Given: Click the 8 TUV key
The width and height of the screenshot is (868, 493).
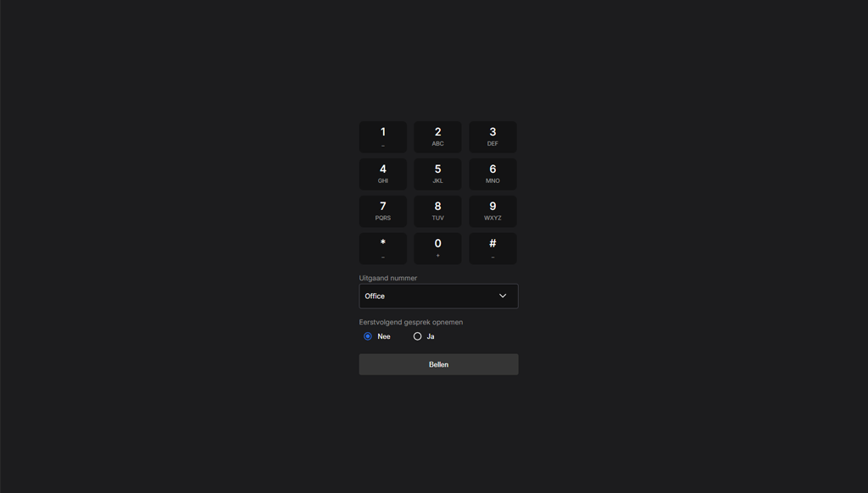Looking at the screenshot, I should click(x=437, y=212).
